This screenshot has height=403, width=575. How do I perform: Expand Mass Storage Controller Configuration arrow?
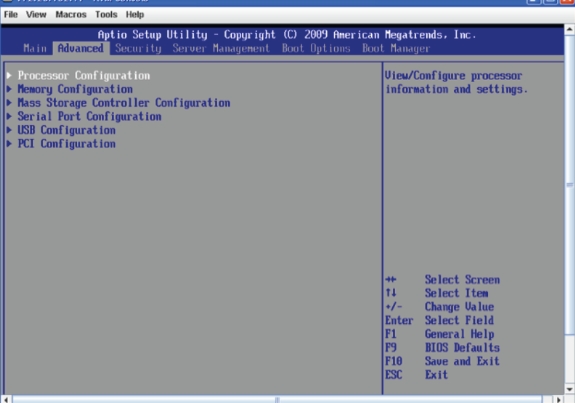[9, 103]
